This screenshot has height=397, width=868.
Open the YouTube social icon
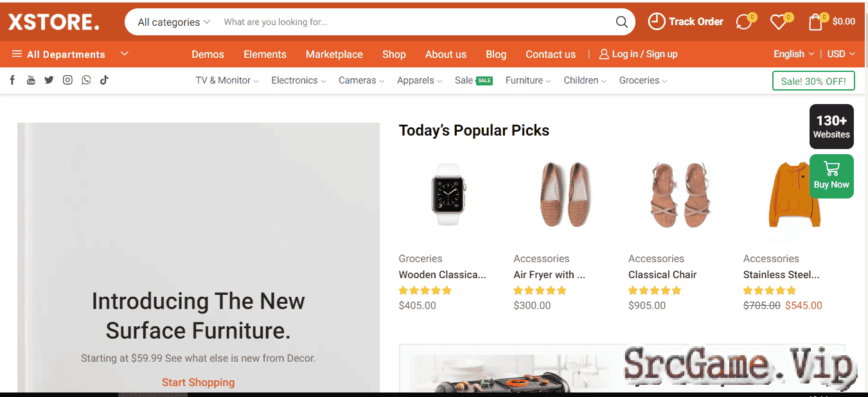point(31,80)
